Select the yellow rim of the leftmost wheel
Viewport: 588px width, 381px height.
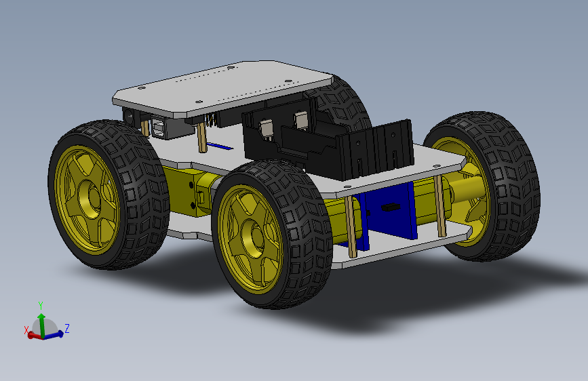point(87,199)
